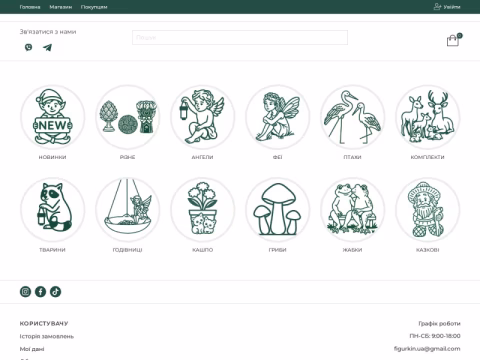480x360 pixels.
Task: Open the ГРИБИ mushroom category image
Action: pos(277,209)
